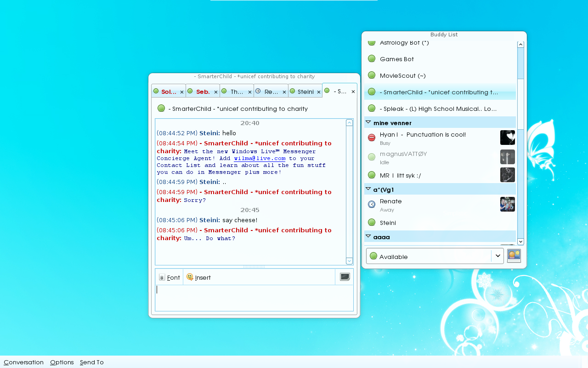Click the 'Um... Do what?' reply text
This screenshot has width=588, height=368.
pyautogui.click(x=209, y=238)
